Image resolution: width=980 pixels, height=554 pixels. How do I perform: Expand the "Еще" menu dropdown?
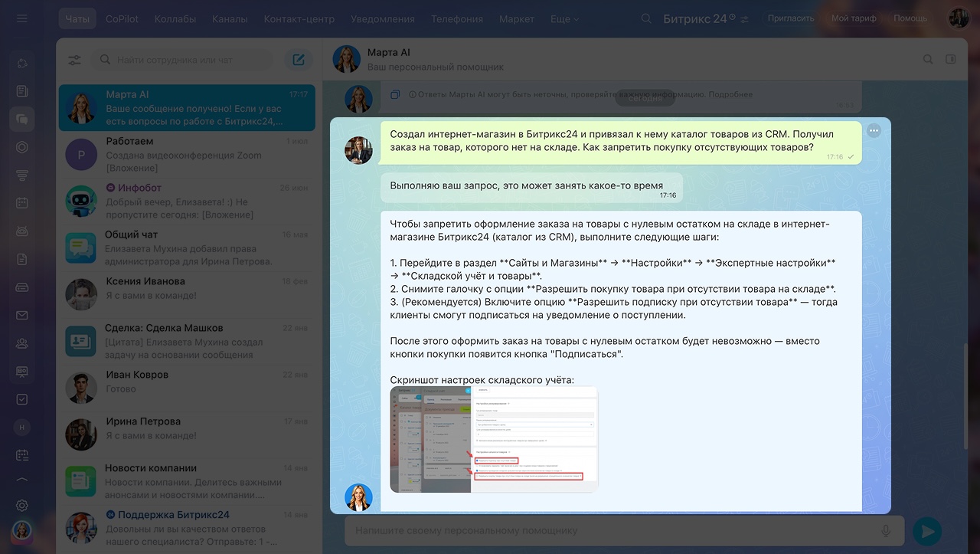point(564,18)
